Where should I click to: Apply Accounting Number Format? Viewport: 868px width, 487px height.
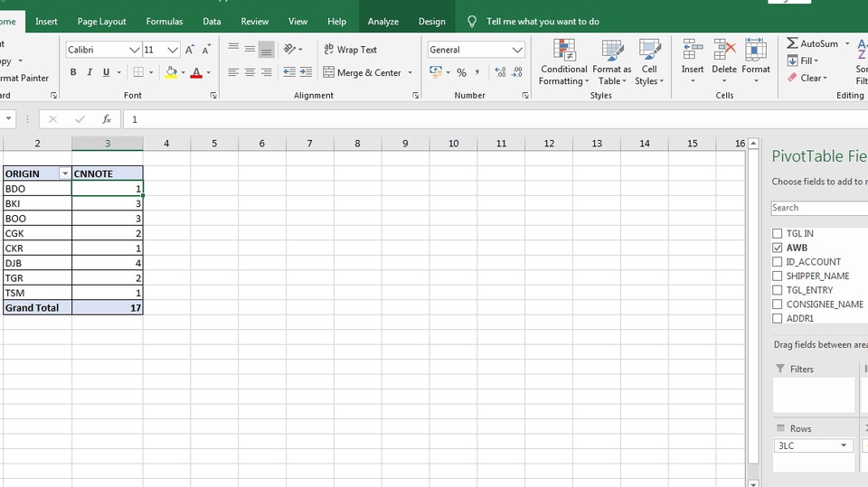pyautogui.click(x=436, y=72)
